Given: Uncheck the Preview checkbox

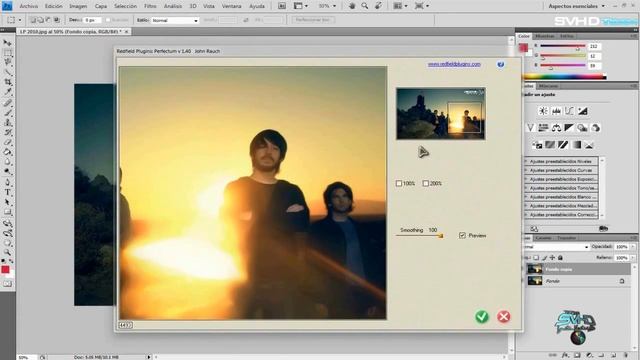Looking at the screenshot, I should 462,236.
